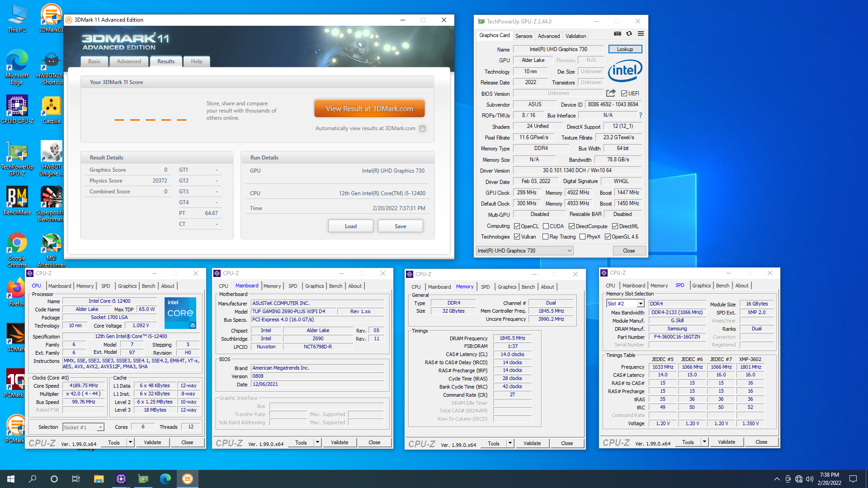
Task: Toggle UEFI checkbox in GPU-Z
Action: [624, 94]
